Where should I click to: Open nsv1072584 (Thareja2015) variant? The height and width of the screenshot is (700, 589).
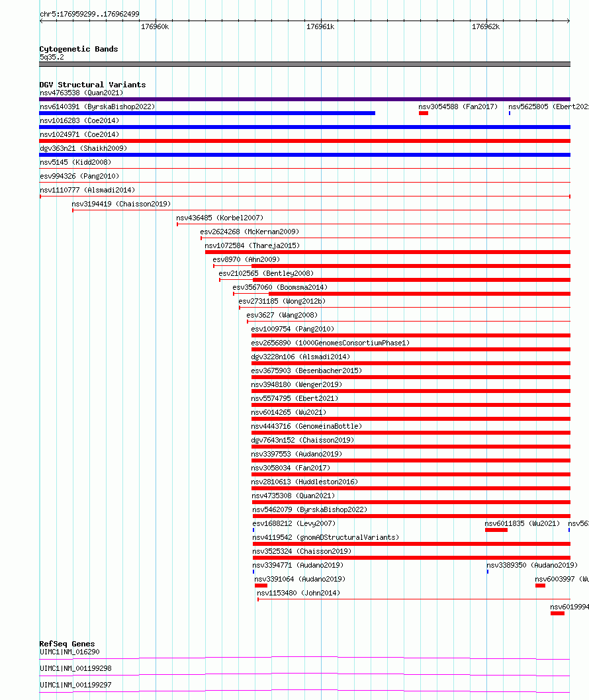(252, 245)
